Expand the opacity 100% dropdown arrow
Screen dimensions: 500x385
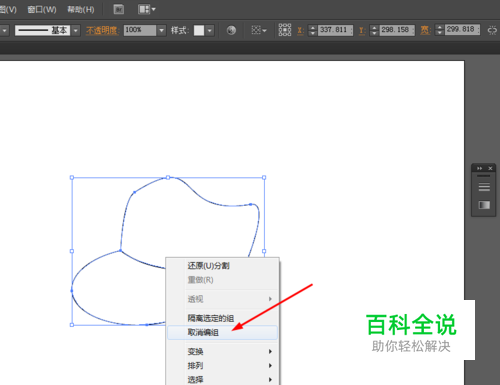162,30
